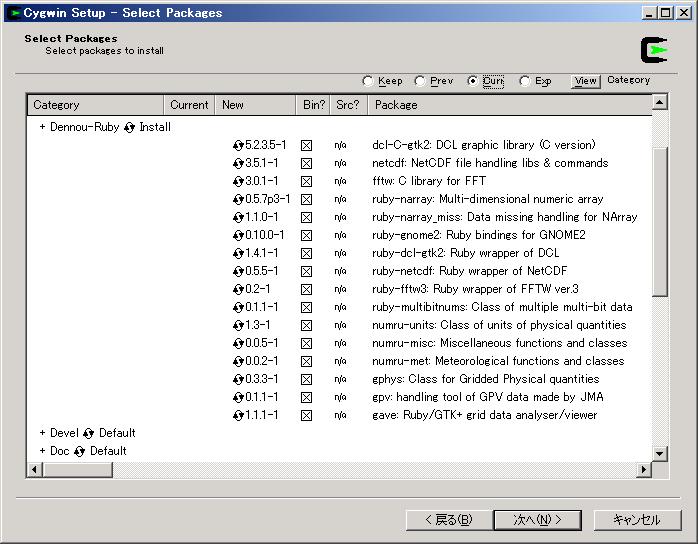This screenshot has width=698, height=544.
Task: Click the Bin? column header
Action: (x=313, y=105)
